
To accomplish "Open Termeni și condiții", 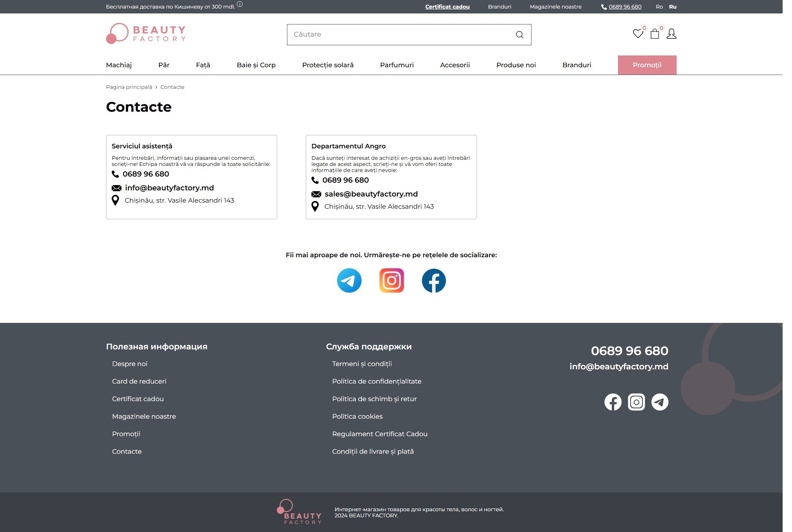I will pos(362,364).
